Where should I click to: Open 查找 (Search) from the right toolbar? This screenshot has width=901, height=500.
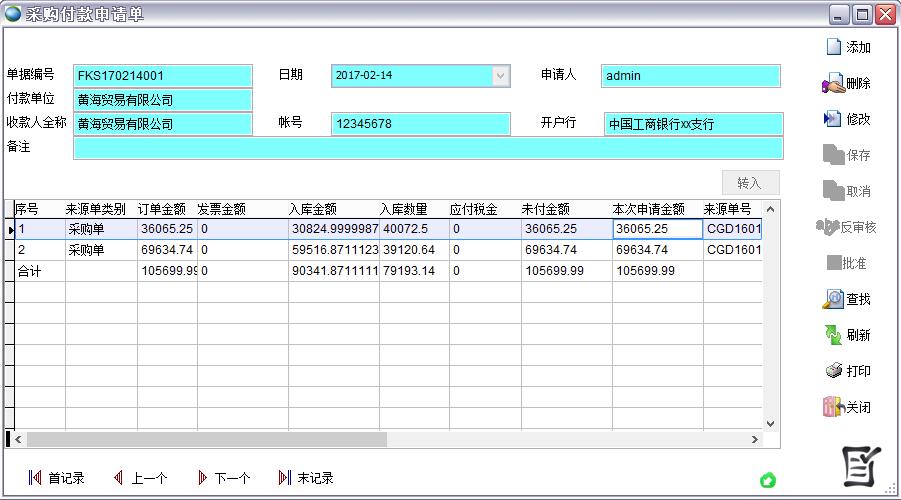tap(833, 299)
